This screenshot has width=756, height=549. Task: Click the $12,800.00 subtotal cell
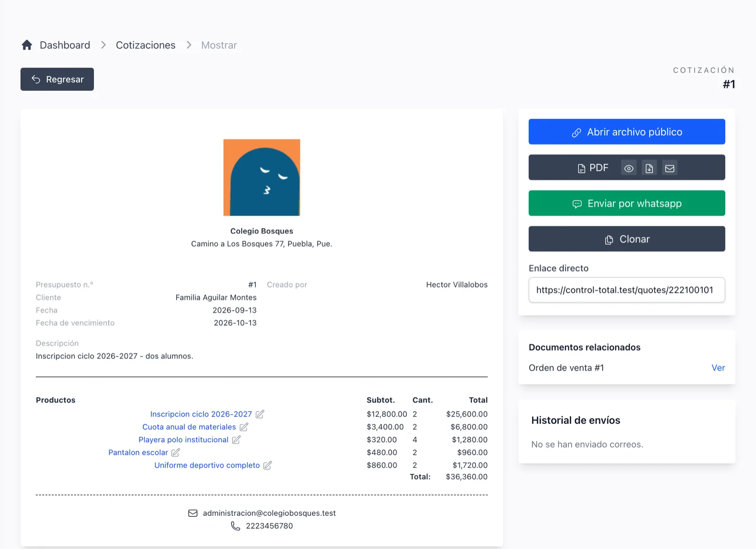coord(387,414)
